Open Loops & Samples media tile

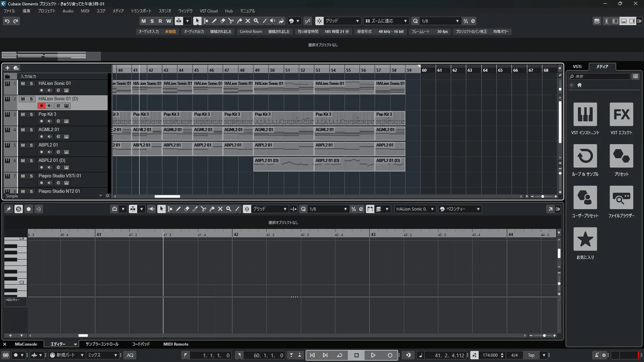[585, 156]
